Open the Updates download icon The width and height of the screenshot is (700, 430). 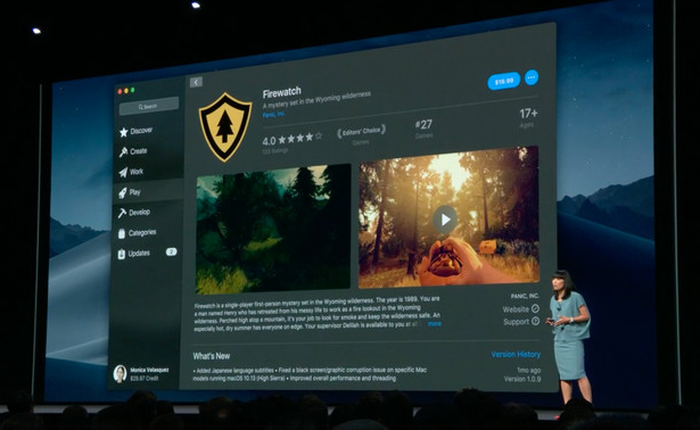121,254
